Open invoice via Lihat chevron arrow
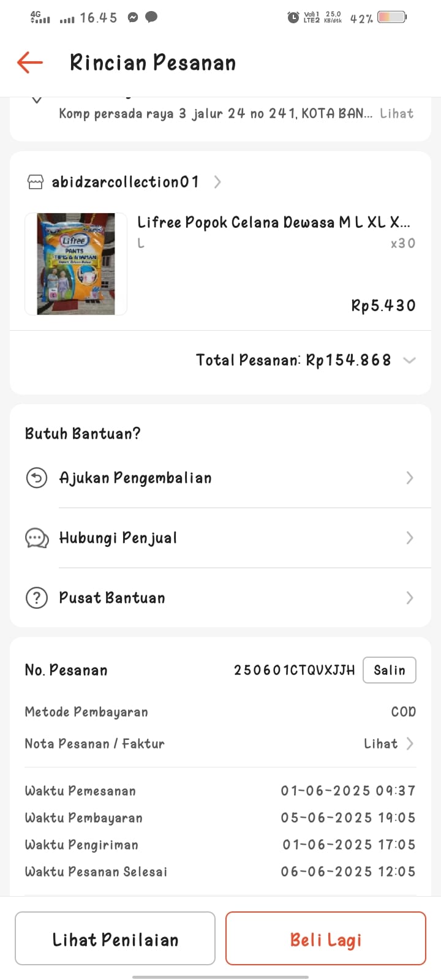This screenshot has height=980, width=441. pos(410,744)
